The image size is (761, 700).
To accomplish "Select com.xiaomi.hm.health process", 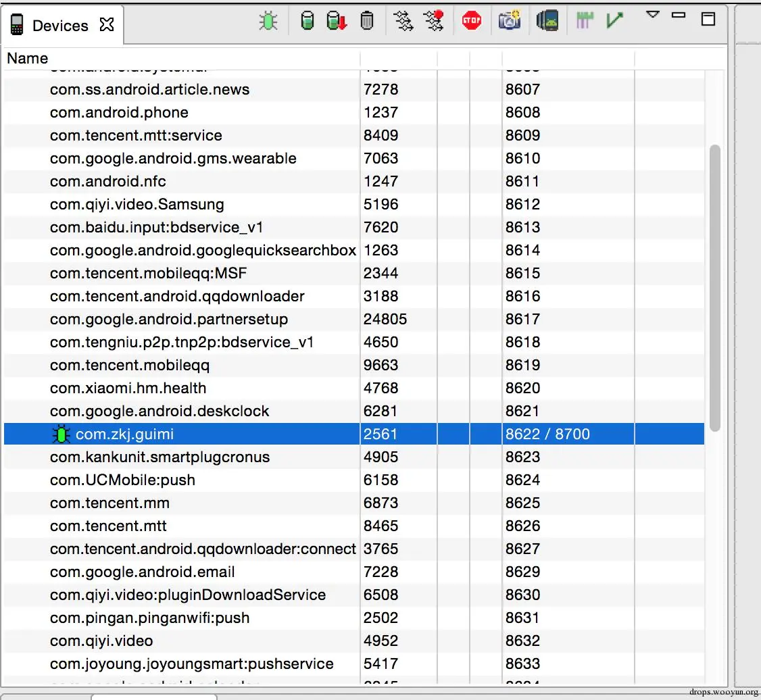I will coord(354,388).
